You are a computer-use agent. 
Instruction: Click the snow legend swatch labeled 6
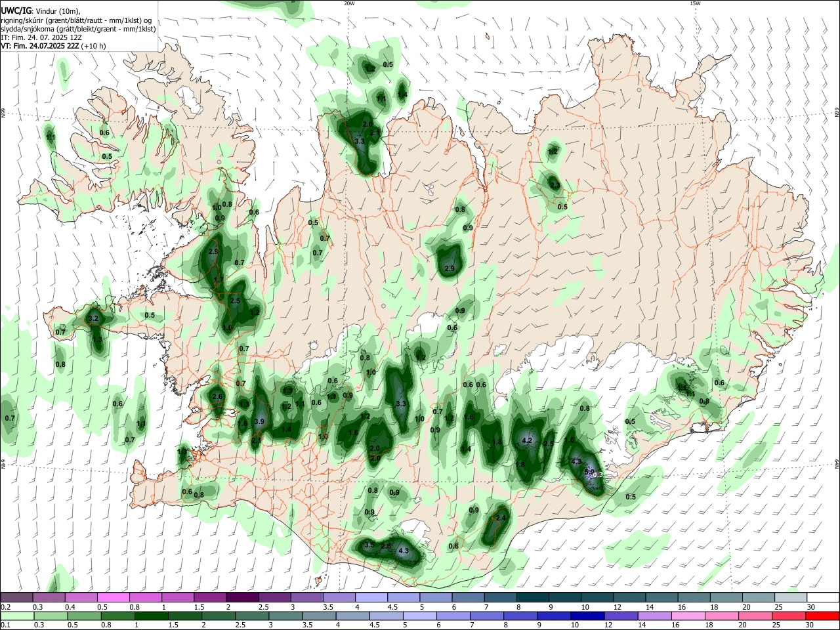click(x=468, y=597)
